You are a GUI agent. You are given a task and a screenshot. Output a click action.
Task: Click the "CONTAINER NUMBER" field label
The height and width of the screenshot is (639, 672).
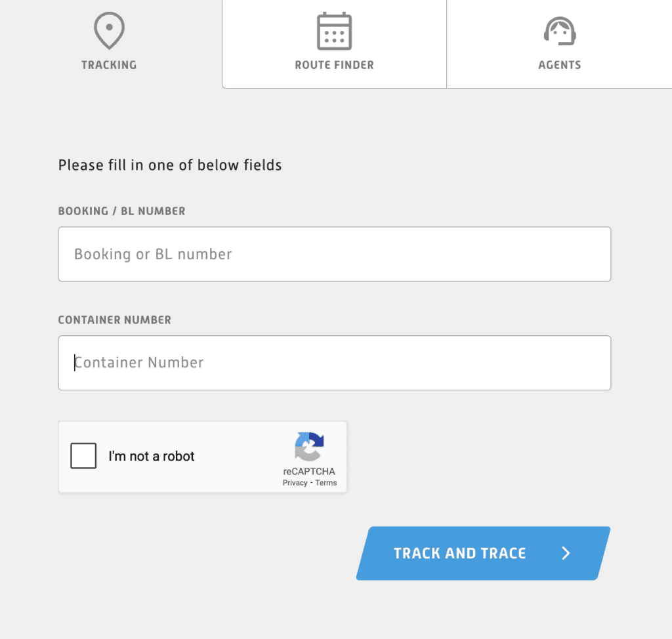[x=114, y=319]
